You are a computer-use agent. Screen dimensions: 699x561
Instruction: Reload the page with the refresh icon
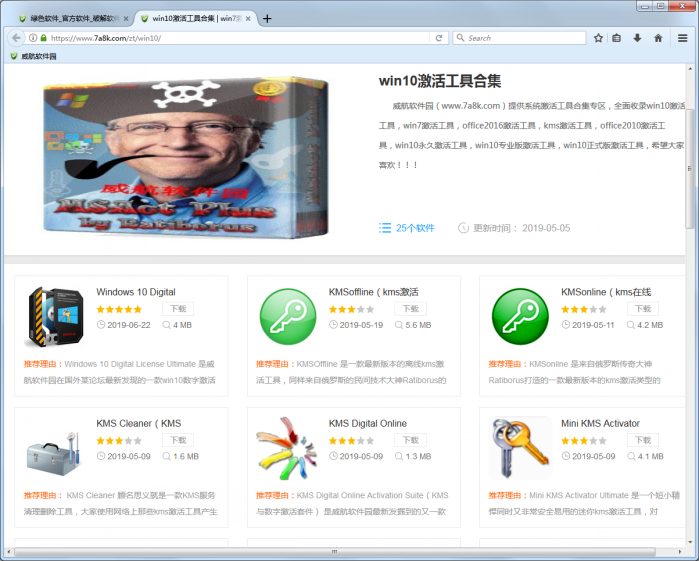439,38
